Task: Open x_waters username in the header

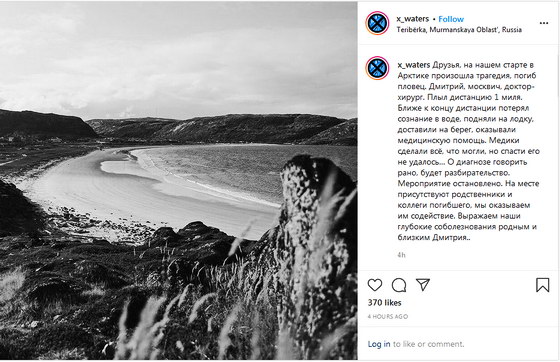Action: point(412,19)
